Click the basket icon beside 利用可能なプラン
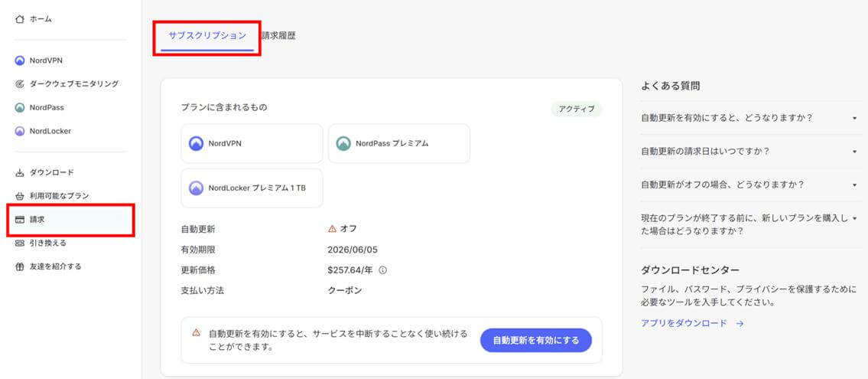 click(20, 196)
